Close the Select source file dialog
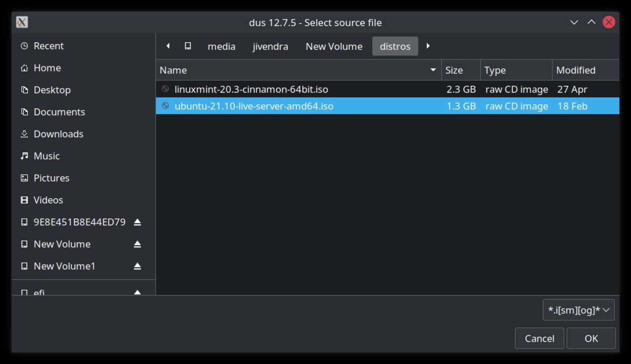The height and width of the screenshot is (364, 631). (x=609, y=22)
